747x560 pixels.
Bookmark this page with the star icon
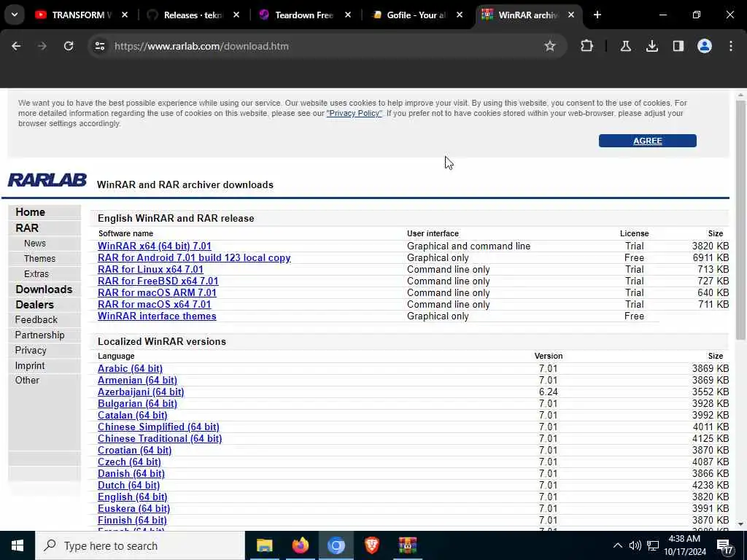pyautogui.click(x=550, y=46)
